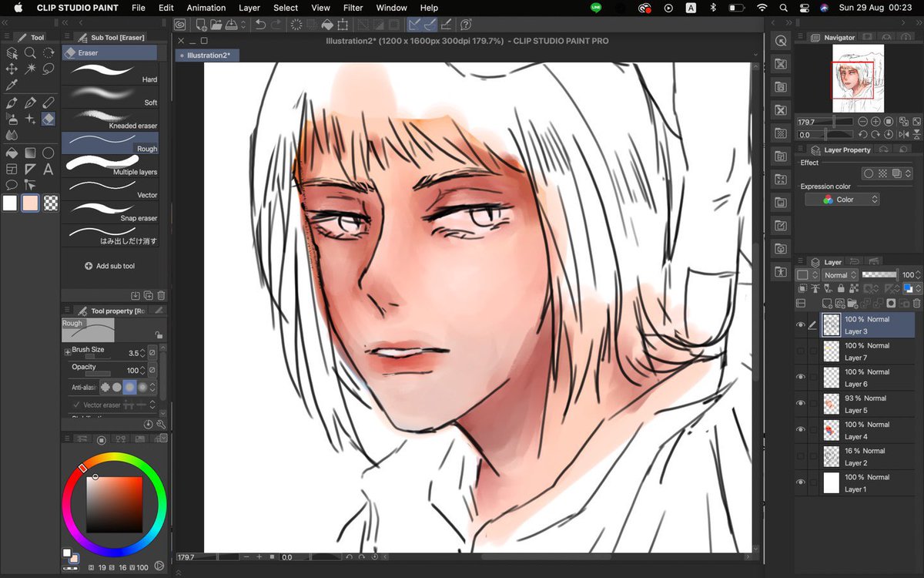This screenshot has width=924, height=578.
Task: Choose the Balloon tool
Action: coord(12,185)
